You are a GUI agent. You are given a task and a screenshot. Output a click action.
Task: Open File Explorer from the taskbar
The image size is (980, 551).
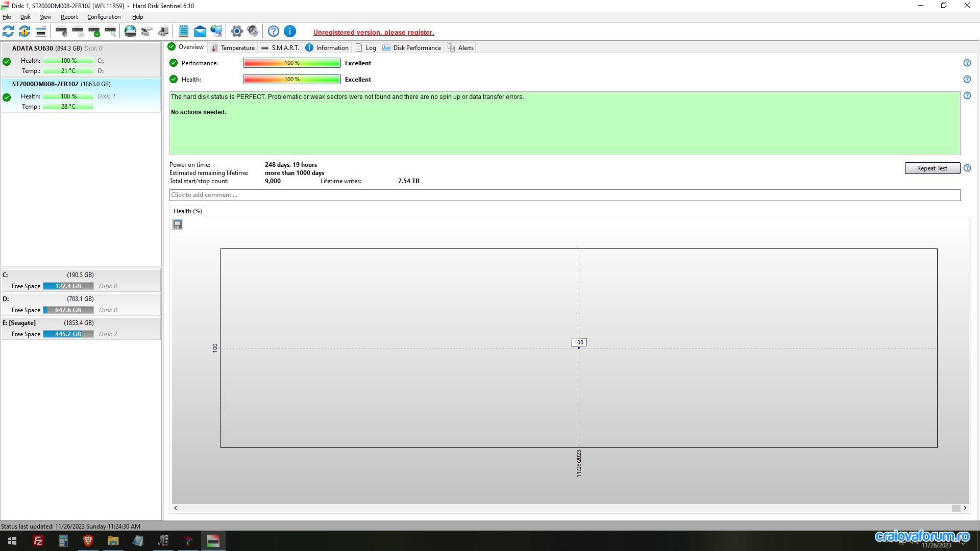coord(113,541)
